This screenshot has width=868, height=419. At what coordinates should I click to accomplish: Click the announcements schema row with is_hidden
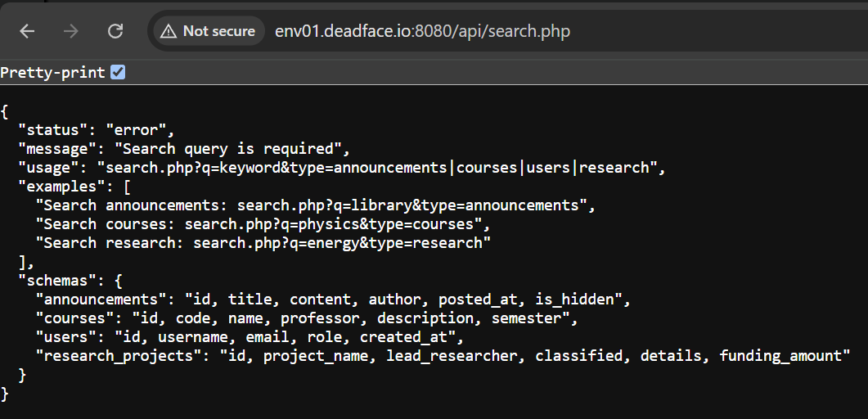pyautogui.click(x=333, y=300)
